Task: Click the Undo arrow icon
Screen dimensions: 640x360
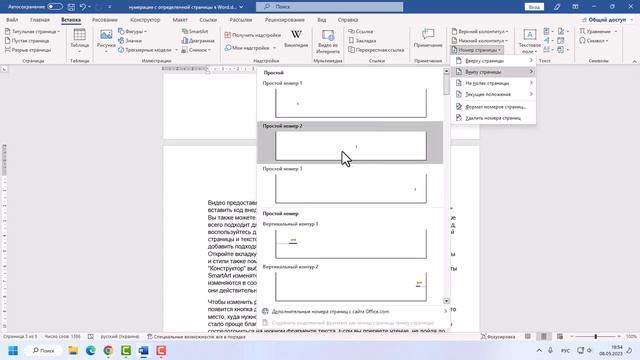Action: [83, 7]
